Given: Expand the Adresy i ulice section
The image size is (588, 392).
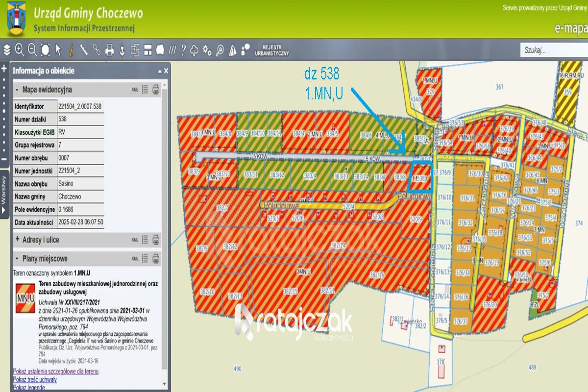Looking at the screenshot, I should pyautogui.click(x=18, y=240).
